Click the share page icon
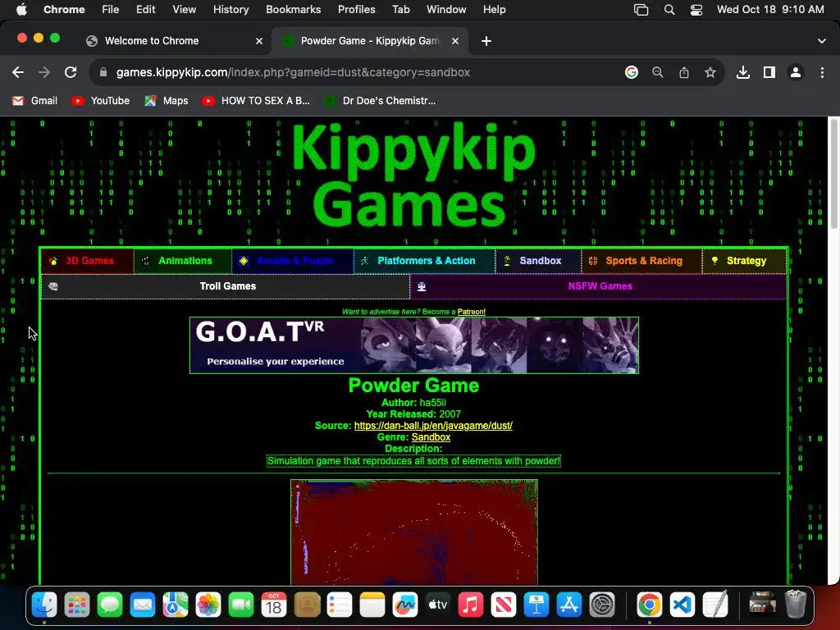Screen dimensions: 840x630 pos(684,72)
